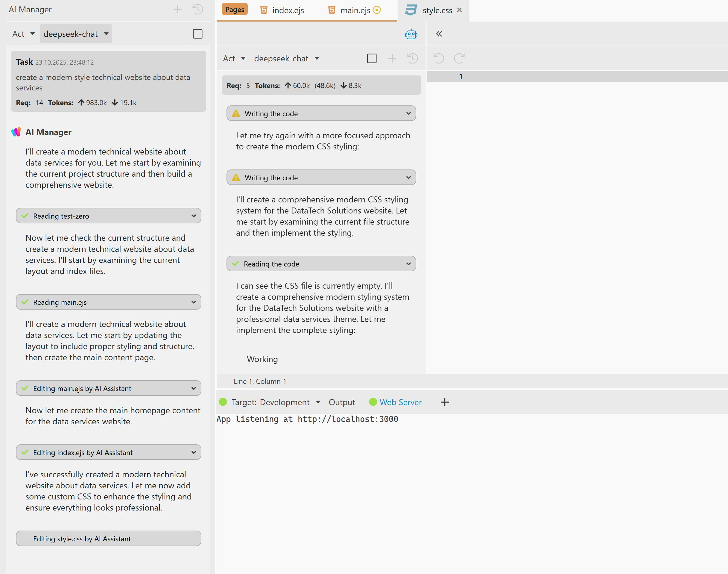Viewport: 728px width, 574px height.
Task: Click the stop square in AI Manager
Action: coord(198,34)
